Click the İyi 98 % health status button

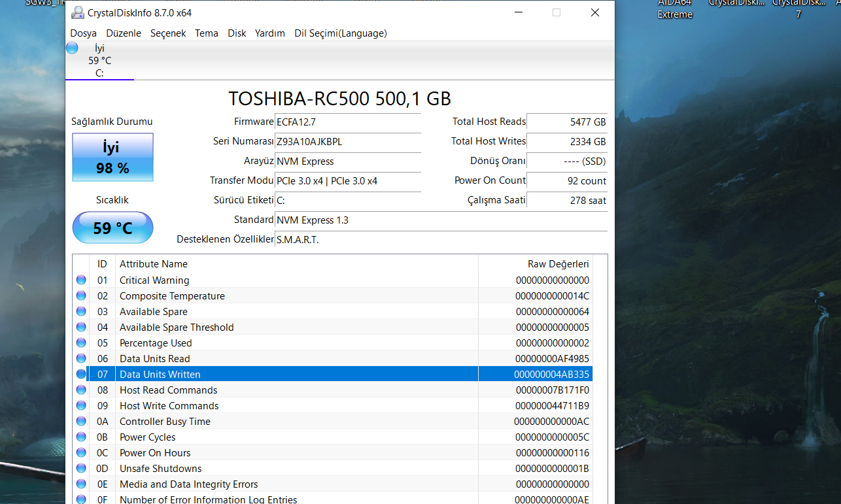pos(112,158)
